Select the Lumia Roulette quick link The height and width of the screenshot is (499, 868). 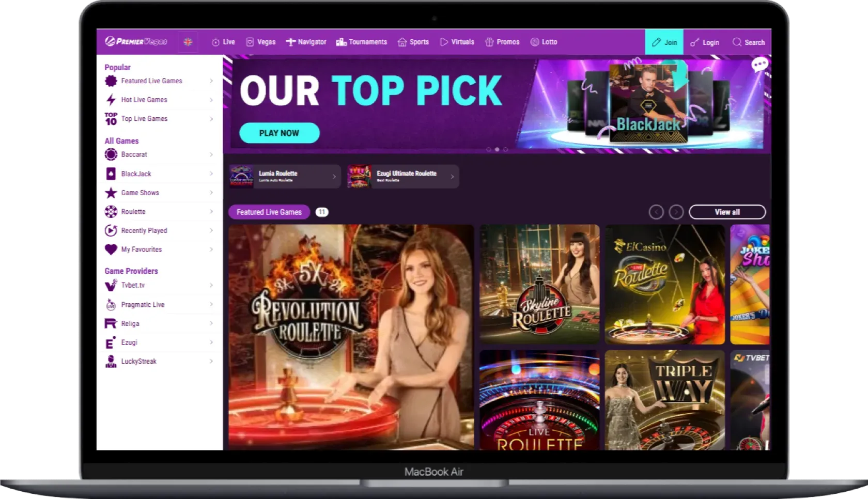[285, 177]
